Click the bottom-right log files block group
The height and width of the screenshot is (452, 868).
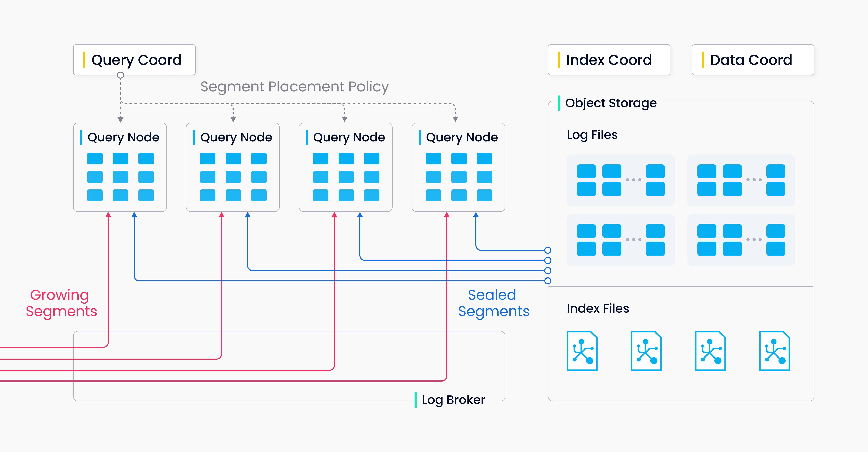click(x=741, y=240)
